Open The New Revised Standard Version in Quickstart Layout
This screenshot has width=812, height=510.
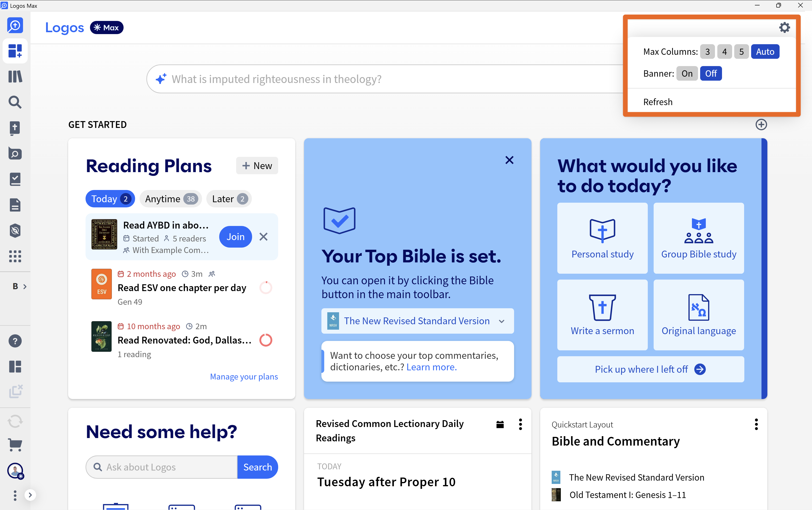point(636,477)
